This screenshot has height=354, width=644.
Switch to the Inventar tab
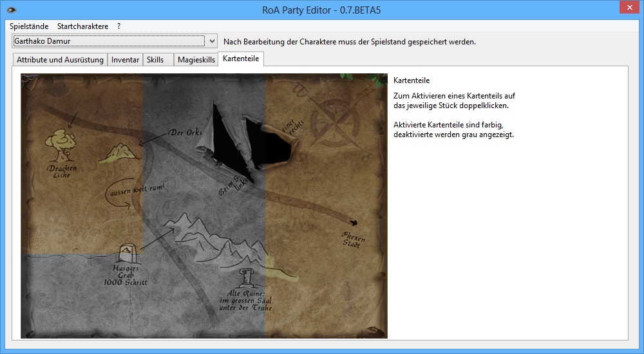click(x=125, y=60)
